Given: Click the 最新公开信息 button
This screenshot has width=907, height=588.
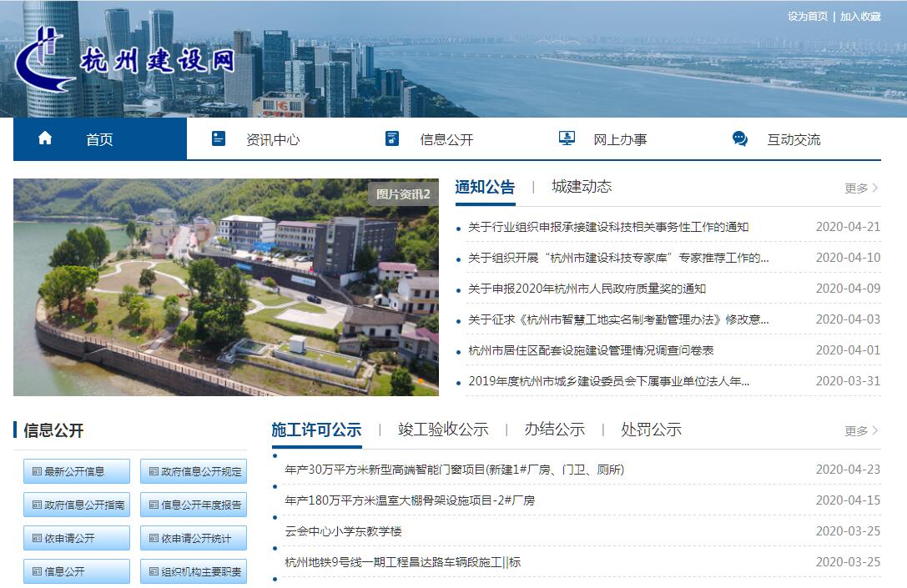Looking at the screenshot, I should point(77,471).
